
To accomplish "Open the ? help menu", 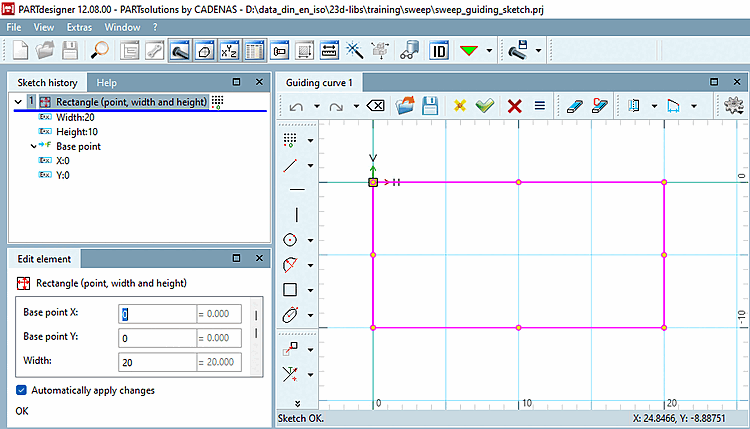I will [155, 27].
